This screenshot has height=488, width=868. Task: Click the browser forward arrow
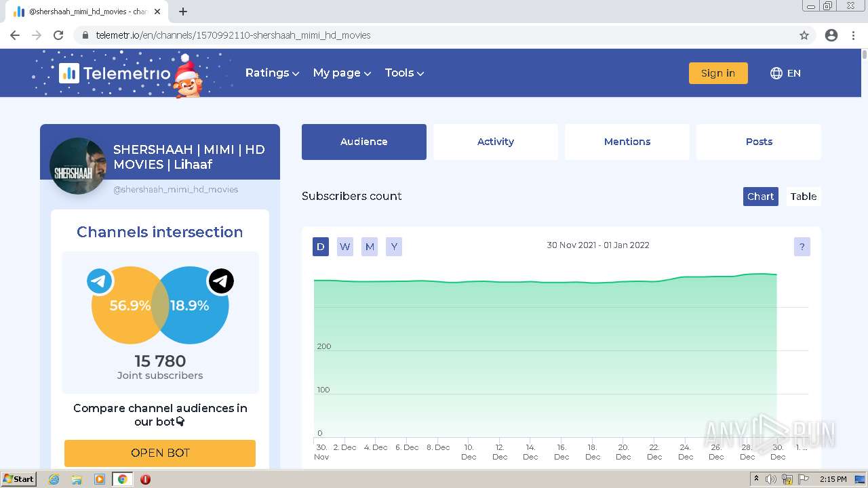pyautogui.click(x=37, y=35)
